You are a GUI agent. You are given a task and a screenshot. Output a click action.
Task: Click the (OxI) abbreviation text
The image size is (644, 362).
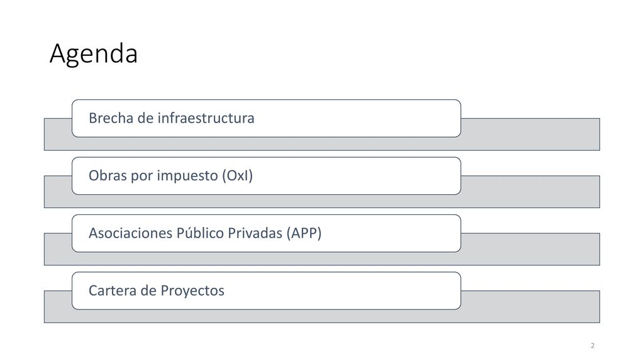pos(237,176)
